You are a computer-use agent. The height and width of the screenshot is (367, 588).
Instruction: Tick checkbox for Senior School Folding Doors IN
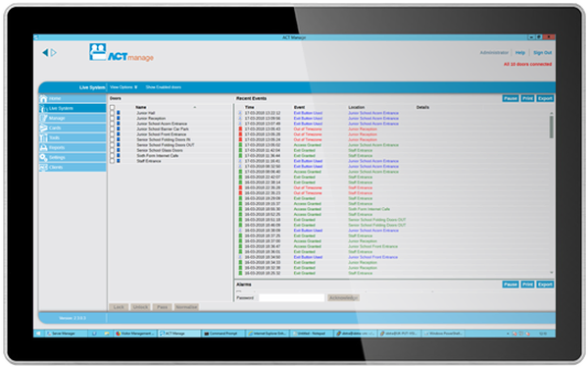coord(112,139)
